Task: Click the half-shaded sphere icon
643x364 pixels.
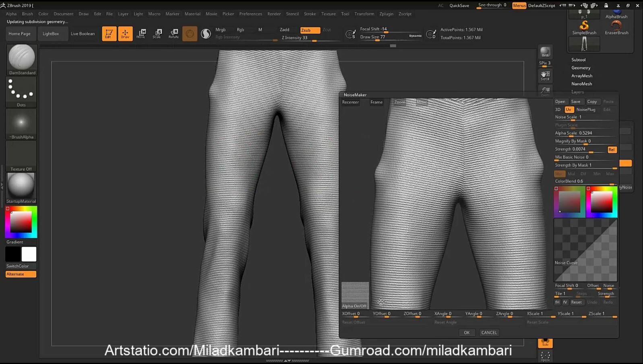Action: [206, 34]
